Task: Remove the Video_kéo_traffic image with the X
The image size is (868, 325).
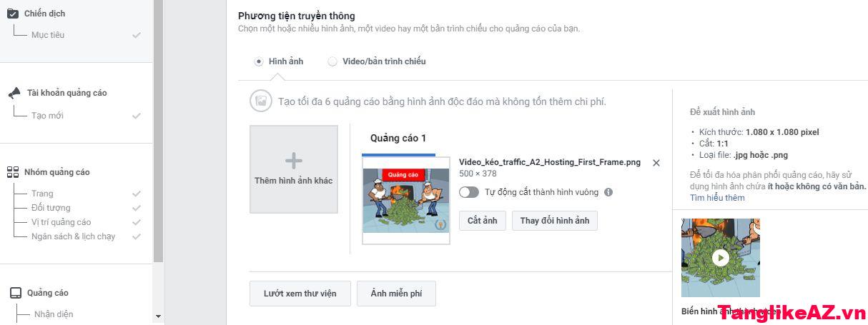Action: (x=656, y=163)
